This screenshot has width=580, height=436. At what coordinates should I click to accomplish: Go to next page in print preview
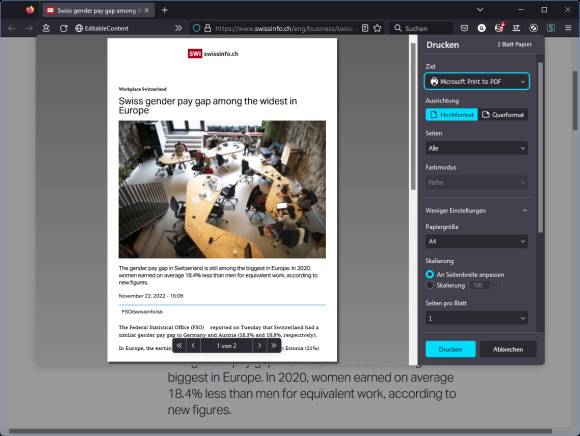tap(260, 346)
